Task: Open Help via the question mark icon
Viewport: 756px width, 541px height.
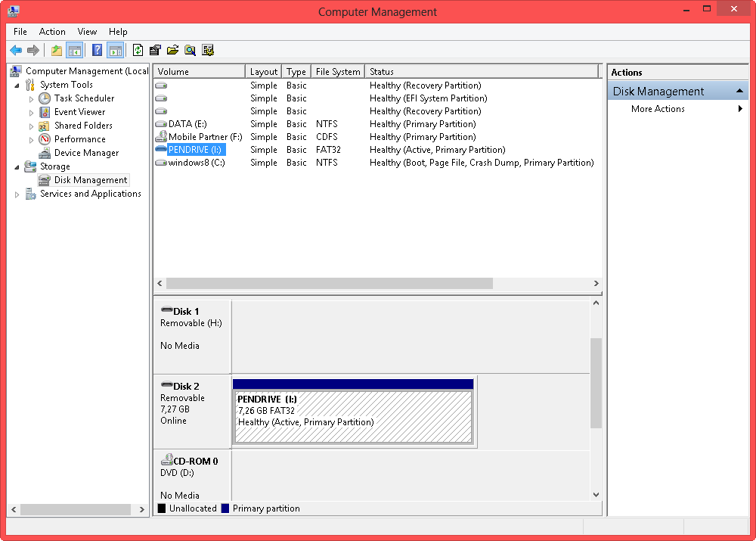Action: (x=97, y=50)
